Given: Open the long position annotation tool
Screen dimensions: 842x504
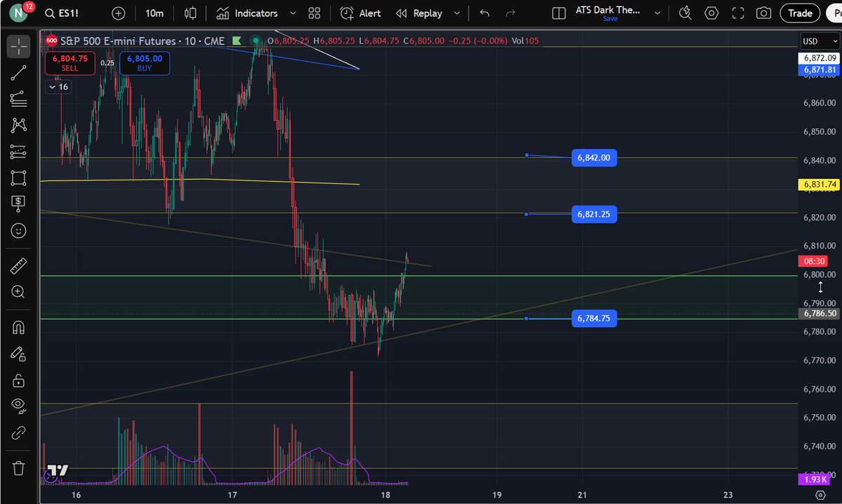Looking at the screenshot, I should pos(18,204).
